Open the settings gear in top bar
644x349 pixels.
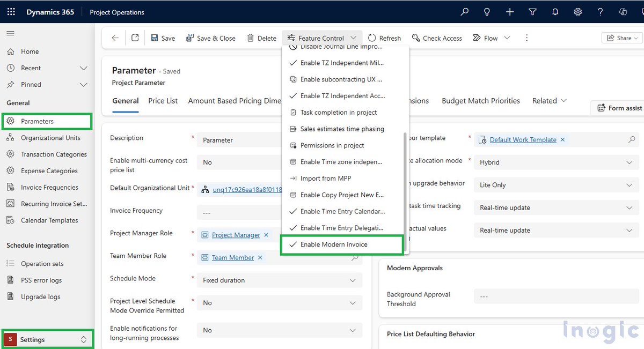click(577, 12)
